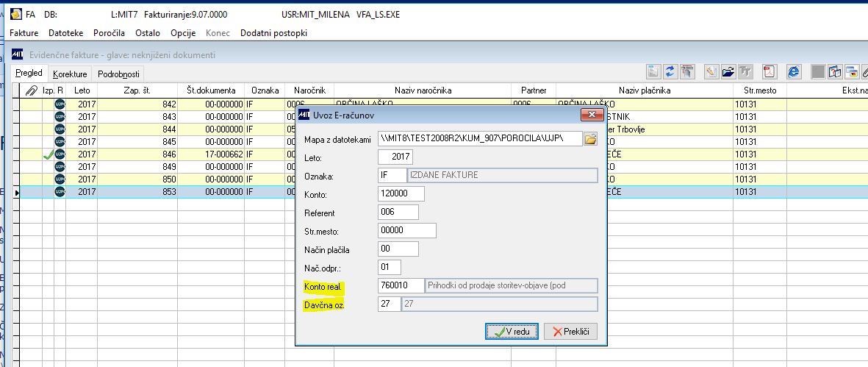Click the document list icon in toolbar
Screen dimensions: 868x367
click(654, 71)
